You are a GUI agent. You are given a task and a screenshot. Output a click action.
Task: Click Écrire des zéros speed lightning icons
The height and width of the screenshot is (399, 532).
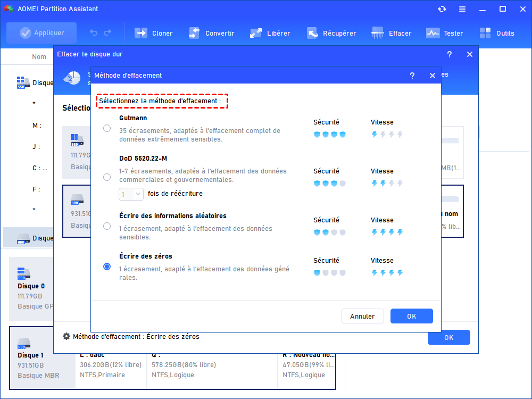pos(387,273)
